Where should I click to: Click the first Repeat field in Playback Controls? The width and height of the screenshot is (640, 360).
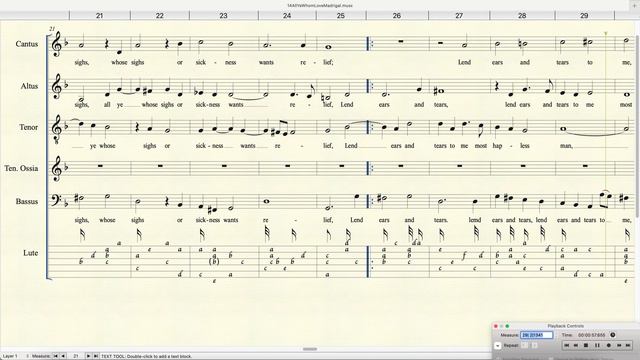(x=524, y=345)
